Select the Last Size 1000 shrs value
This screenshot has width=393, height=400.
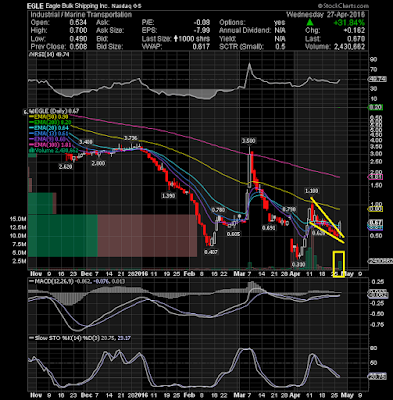(192, 38)
